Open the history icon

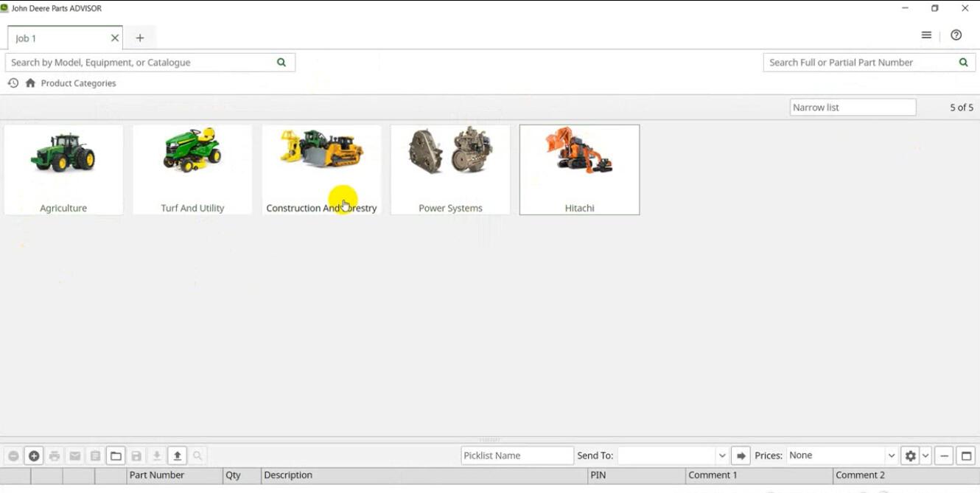click(x=13, y=83)
